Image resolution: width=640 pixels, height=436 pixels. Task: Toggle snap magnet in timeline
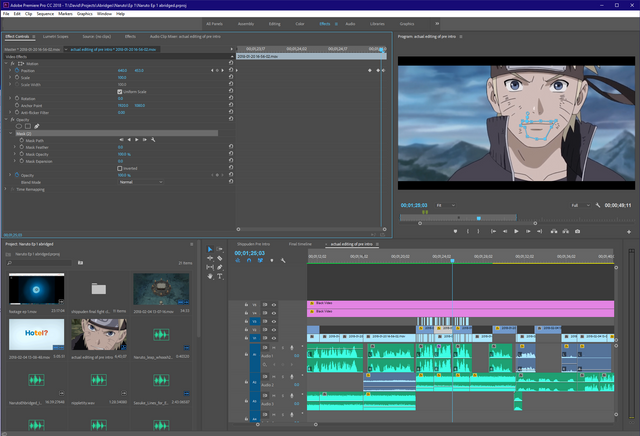pos(249,260)
